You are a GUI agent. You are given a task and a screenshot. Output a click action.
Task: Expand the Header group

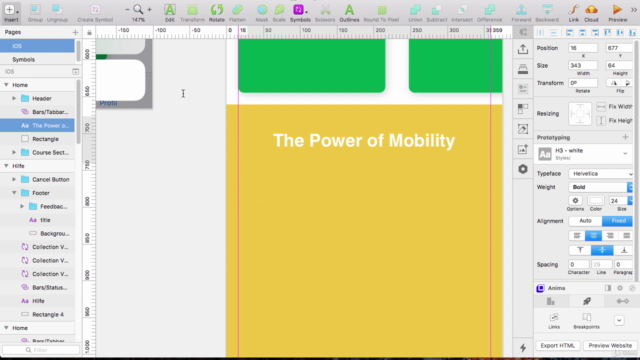tap(14, 98)
